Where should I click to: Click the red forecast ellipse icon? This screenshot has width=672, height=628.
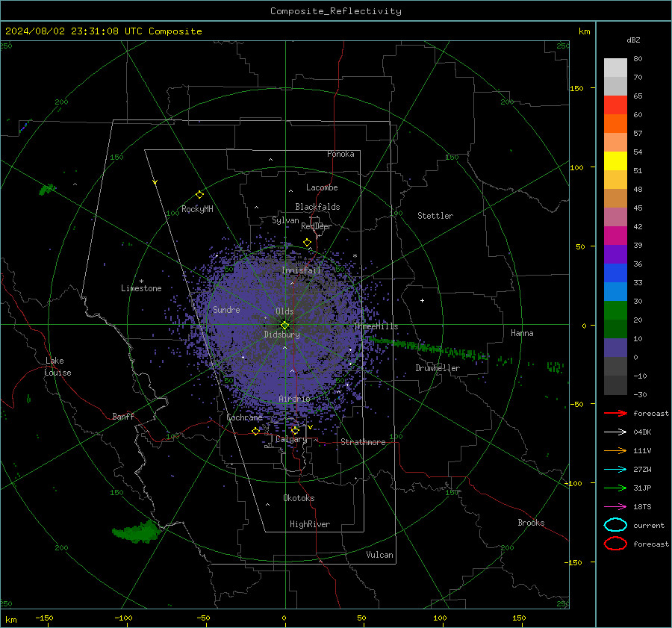[x=615, y=544]
